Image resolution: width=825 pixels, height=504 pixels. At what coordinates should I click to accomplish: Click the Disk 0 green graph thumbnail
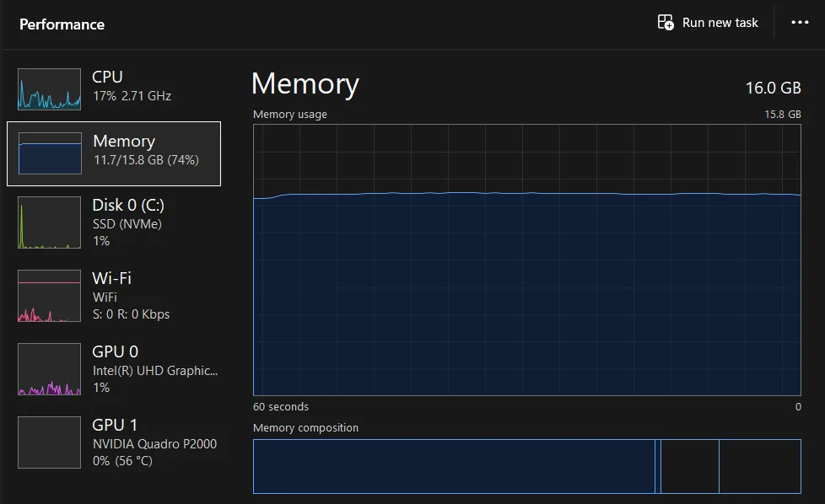coord(50,223)
